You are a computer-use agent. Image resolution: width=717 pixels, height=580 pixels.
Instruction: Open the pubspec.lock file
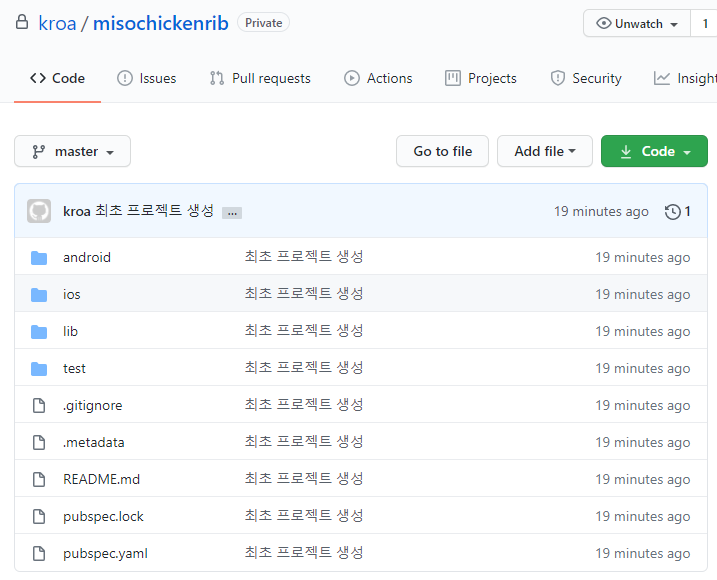point(103,517)
